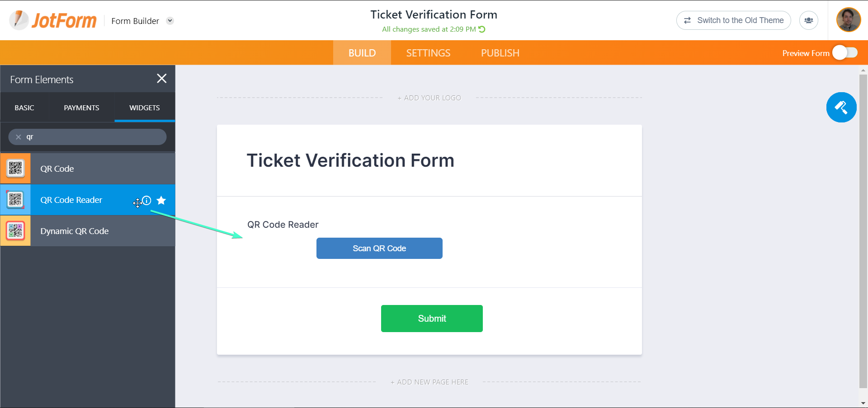This screenshot has width=868, height=408.
Task: Click the QR Code widget icon
Action: [15, 169]
